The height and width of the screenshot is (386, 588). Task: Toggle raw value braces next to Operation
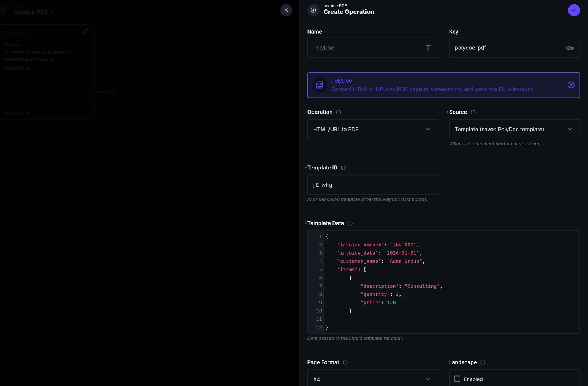(339, 112)
